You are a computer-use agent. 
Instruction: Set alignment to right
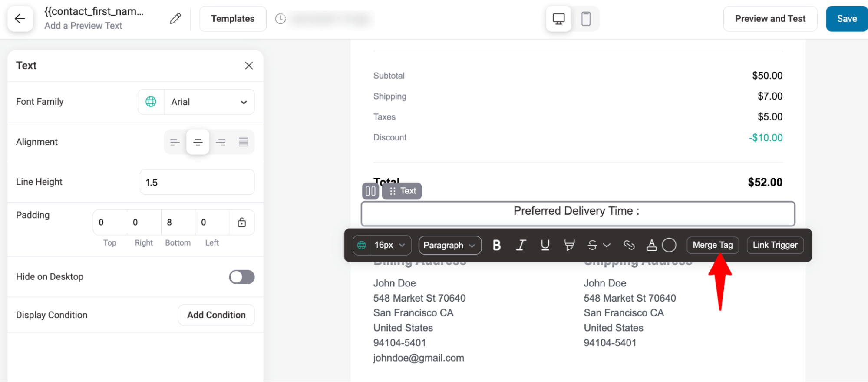coord(221,142)
